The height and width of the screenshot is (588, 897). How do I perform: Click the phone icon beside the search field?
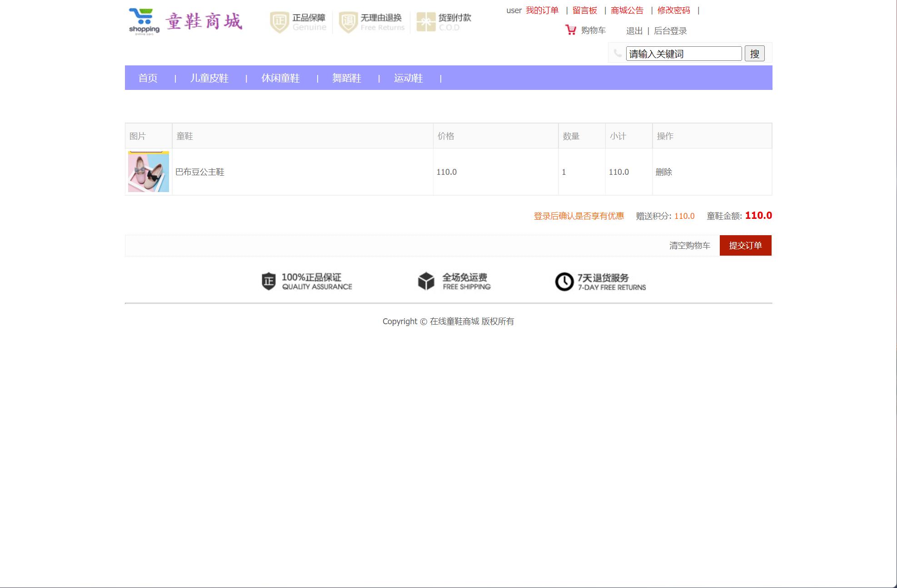pyautogui.click(x=617, y=53)
